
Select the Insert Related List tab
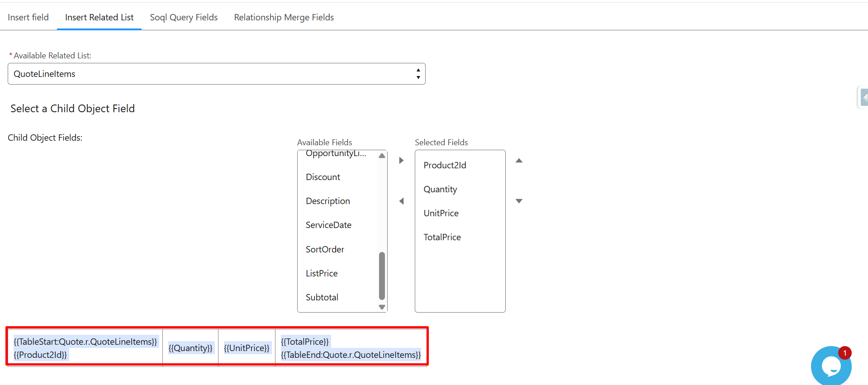99,17
